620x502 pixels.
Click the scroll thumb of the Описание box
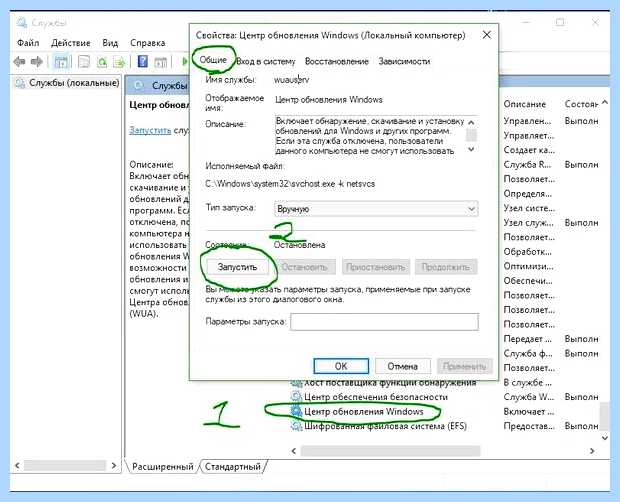pyautogui.click(x=471, y=135)
